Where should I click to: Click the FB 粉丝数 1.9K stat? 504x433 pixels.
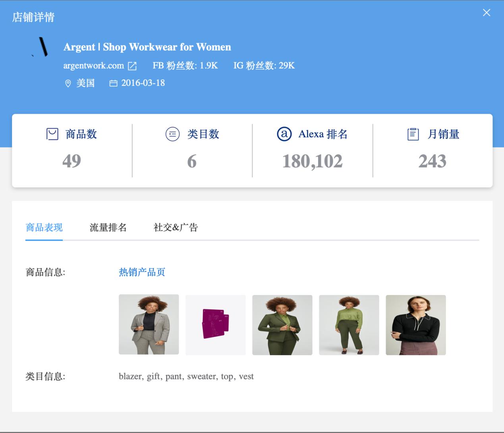(x=185, y=66)
